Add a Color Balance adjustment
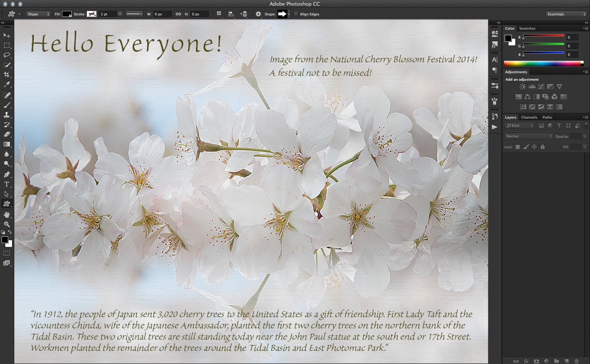590x364 pixels. 528,97
